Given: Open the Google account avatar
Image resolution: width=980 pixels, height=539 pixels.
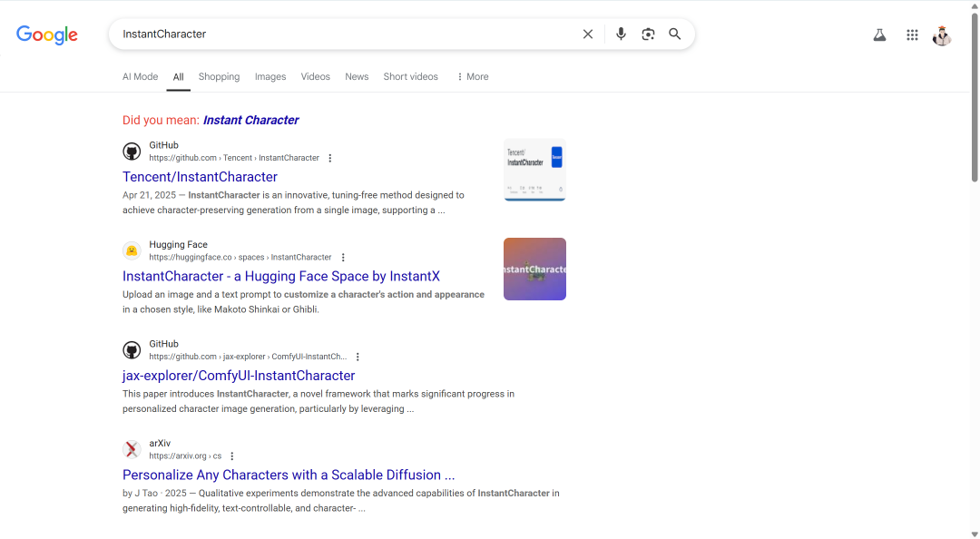Looking at the screenshot, I should click(942, 35).
